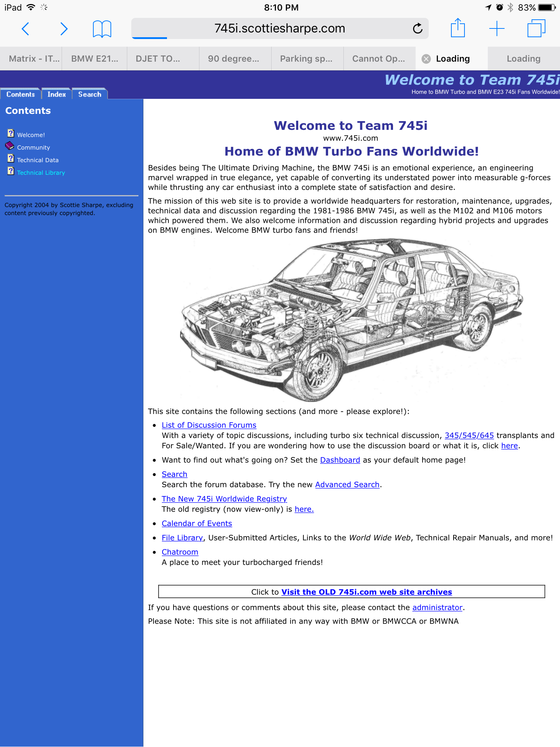560x747 pixels.
Task: Switch to the last Loading tab
Action: tap(524, 59)
